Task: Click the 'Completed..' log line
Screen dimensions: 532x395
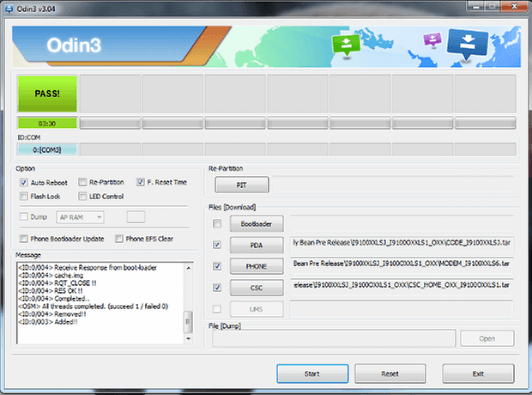Action: (x=54, y=299)
